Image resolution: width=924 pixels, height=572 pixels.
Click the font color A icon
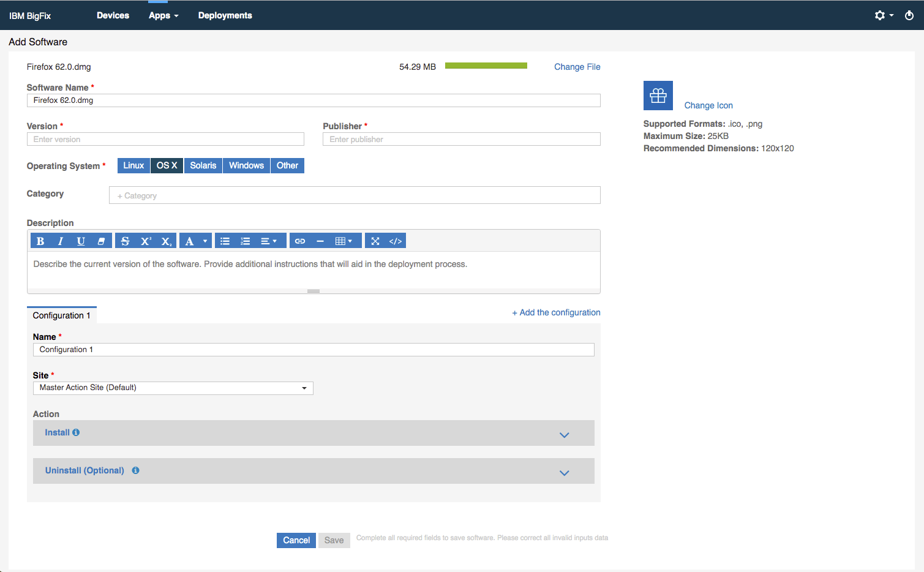coord(190,241)
